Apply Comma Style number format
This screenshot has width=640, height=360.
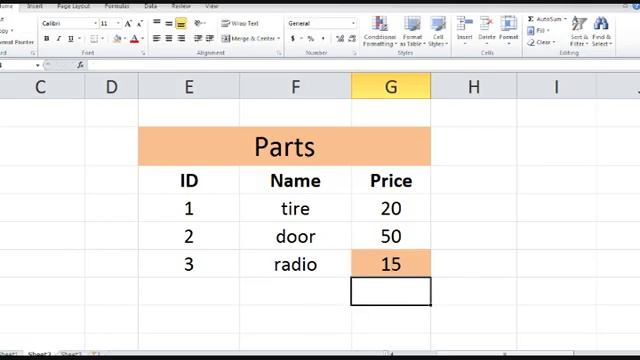(323, 38)
